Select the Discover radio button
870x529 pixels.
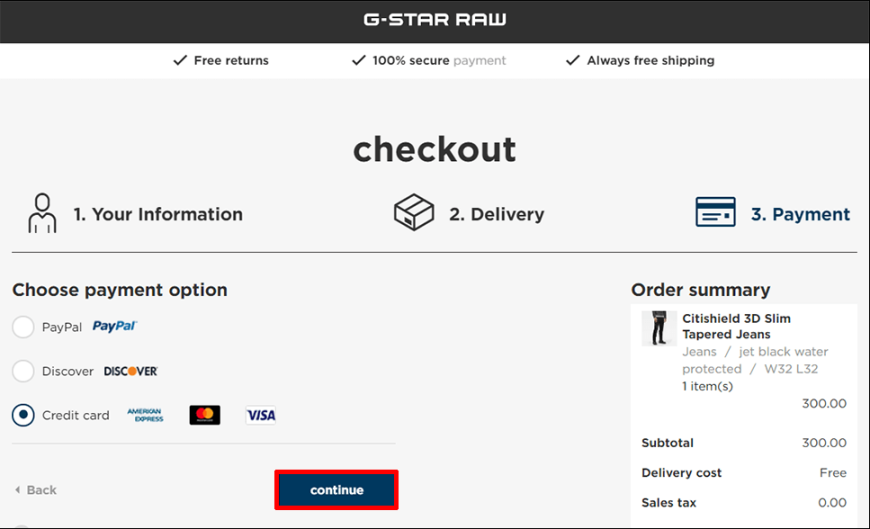tap(23, 371)
